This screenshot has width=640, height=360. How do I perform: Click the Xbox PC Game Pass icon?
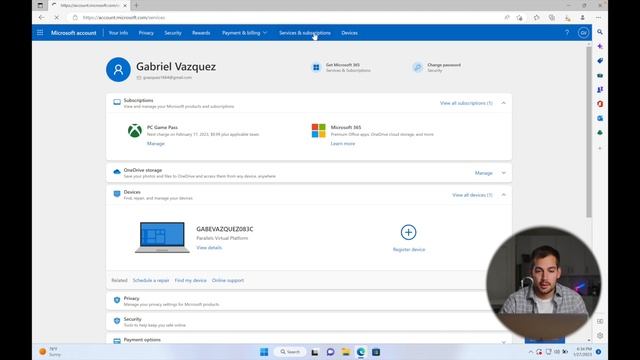135,131
